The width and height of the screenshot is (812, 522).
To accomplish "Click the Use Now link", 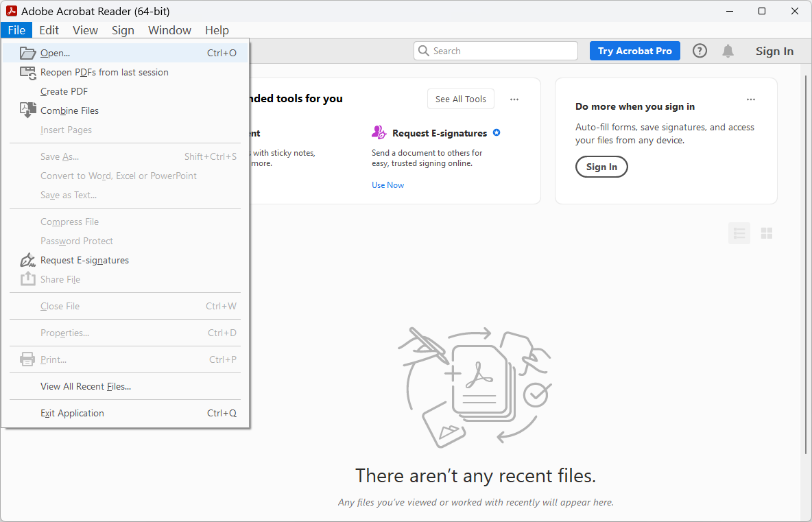I will click(387, 185).
